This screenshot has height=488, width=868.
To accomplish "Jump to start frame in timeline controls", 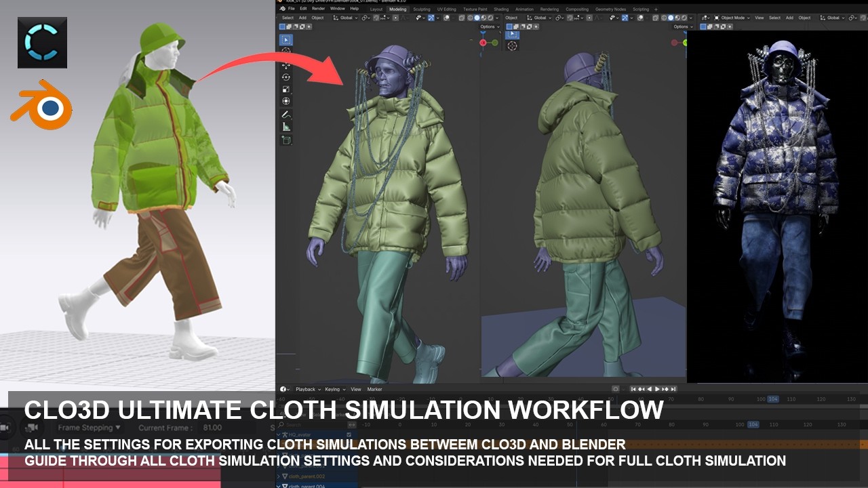I will tap(633, 389).
